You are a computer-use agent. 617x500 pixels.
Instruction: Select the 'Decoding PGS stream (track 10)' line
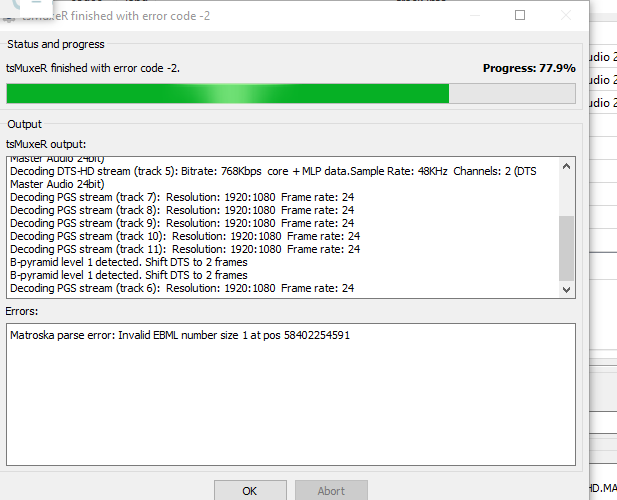point(185,236)
